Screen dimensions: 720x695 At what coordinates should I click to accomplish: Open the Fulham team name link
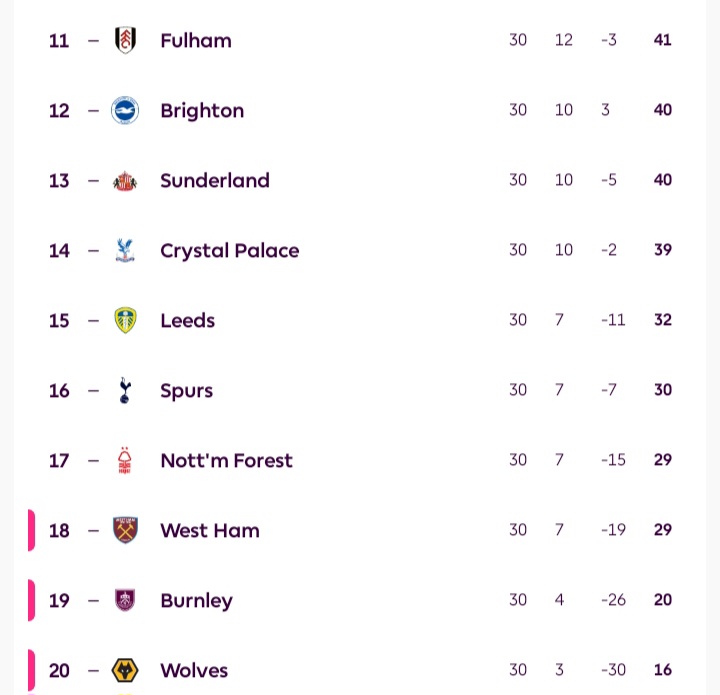tap(196, 40)
